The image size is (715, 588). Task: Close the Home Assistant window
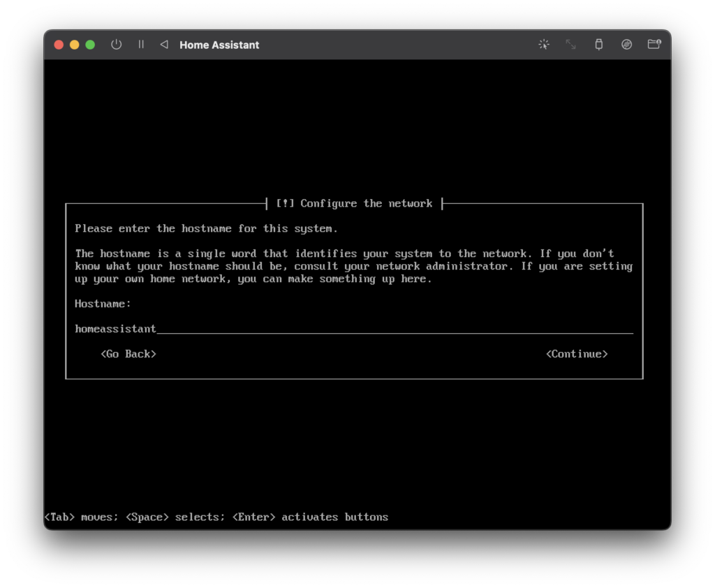tap(59, 45)
